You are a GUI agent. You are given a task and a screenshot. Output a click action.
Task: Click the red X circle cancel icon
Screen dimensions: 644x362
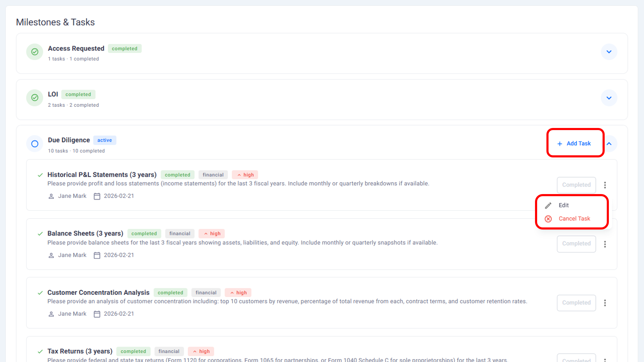(x=548, y=219)
